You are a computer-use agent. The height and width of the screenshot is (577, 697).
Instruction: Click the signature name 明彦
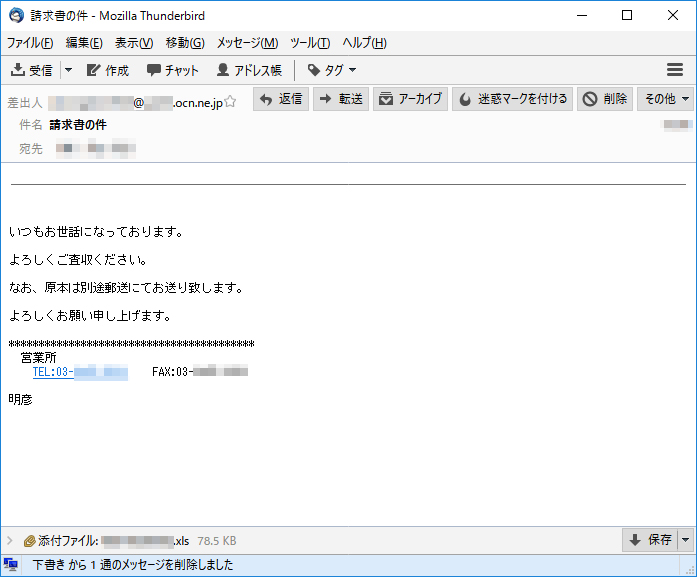(x=20, y=400)
